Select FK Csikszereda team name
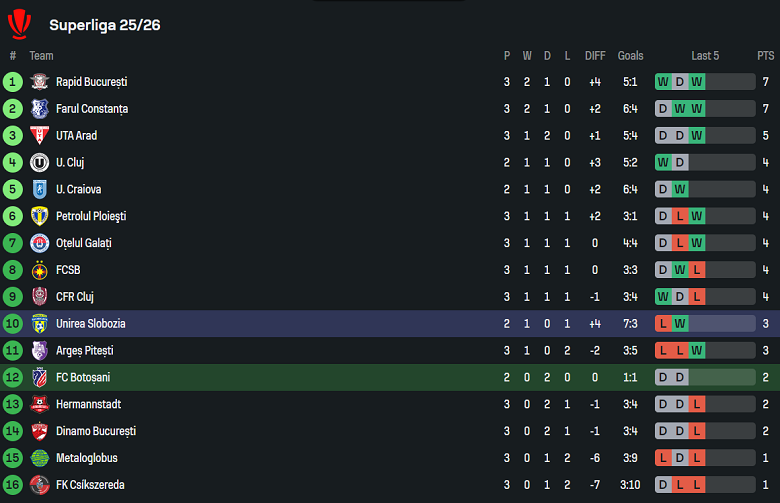This screenshot has width=780, height=503. pos(91,485)
